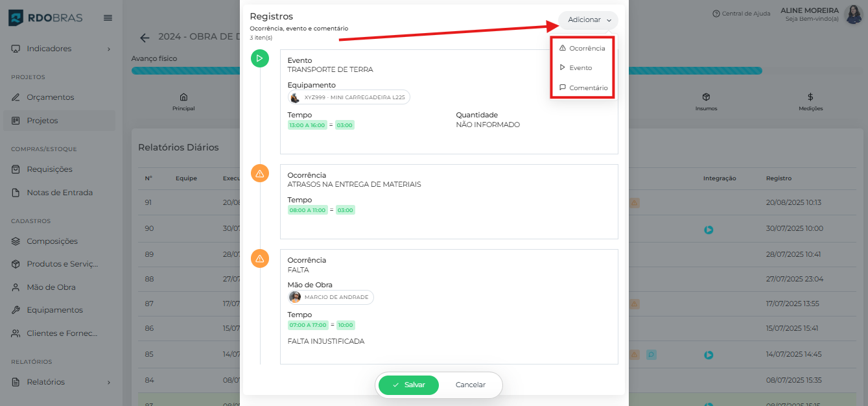Image resolution: width=868 pixels, height=406 pixels.
Task: Choose Comentário in the Adicionar menu
Action: click(583, 88)
